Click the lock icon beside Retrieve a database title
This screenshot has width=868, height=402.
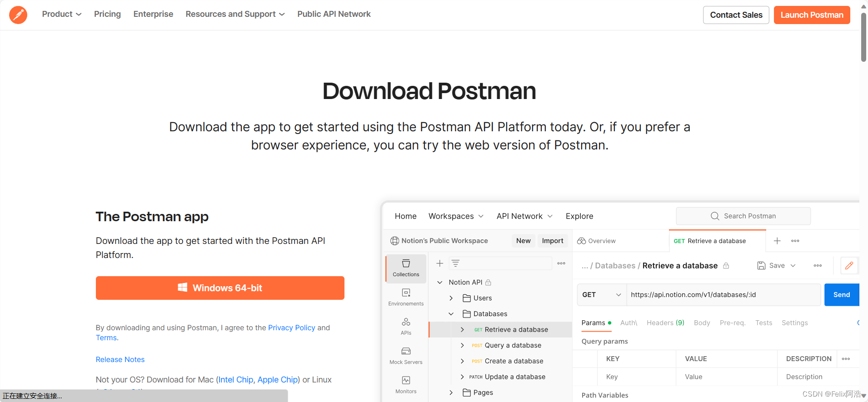[x=726, y=266]
